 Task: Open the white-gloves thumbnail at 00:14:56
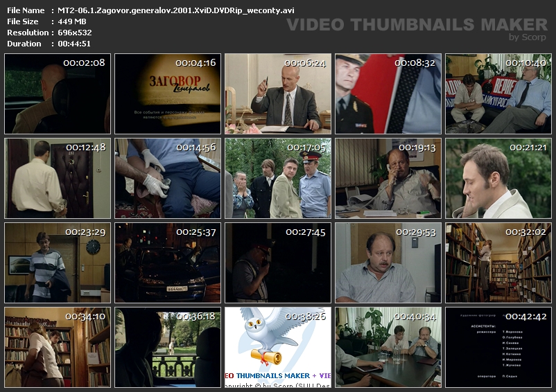tap(168, 179)
